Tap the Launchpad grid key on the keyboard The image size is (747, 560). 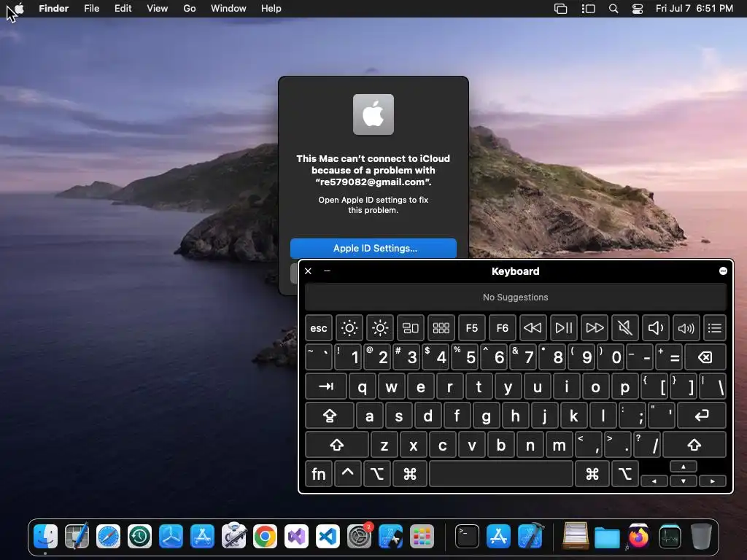pos(441,328)
